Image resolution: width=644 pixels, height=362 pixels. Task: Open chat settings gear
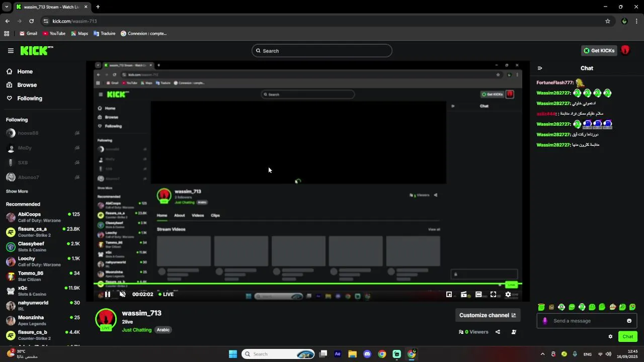click(x=610, y=337)
